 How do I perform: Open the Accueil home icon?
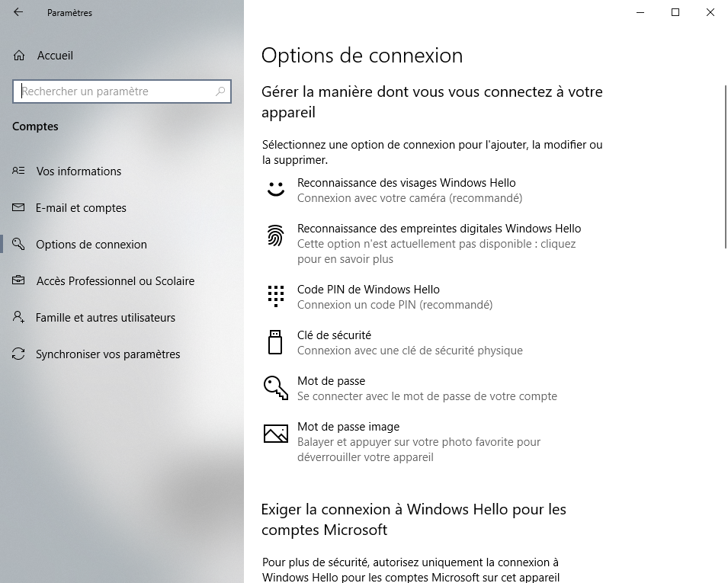(x=19, y=56)
